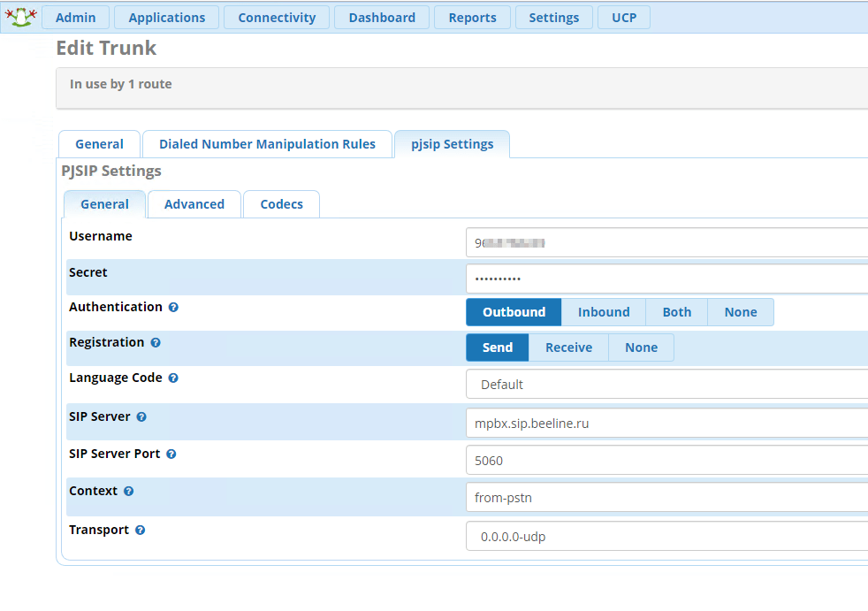Choose Both for Authentication
This screenshot has width=868, height=611.
676,312
